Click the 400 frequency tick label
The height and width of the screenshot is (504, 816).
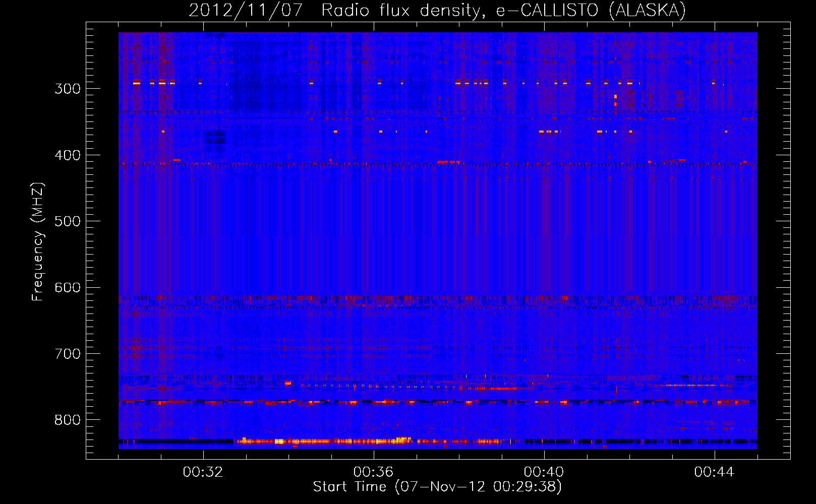[68, 155]
